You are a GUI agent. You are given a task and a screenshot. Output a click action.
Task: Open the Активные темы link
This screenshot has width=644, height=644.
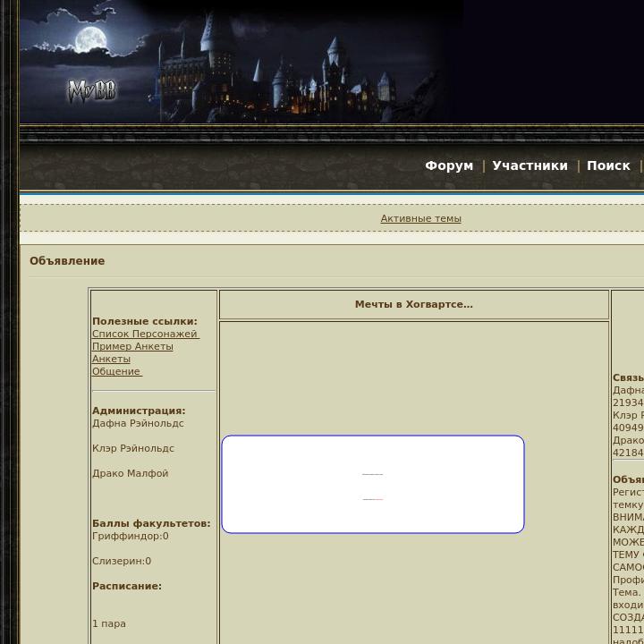point(420,218)
